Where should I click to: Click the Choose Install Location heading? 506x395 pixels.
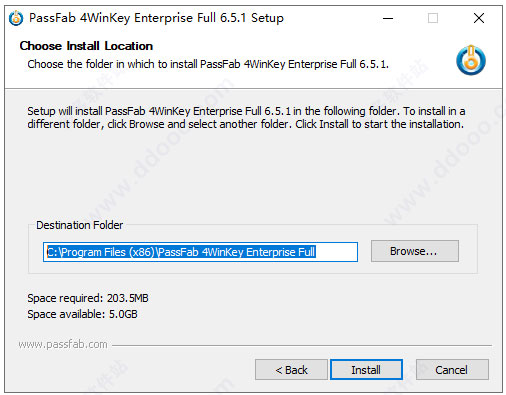tap(86, 46)
